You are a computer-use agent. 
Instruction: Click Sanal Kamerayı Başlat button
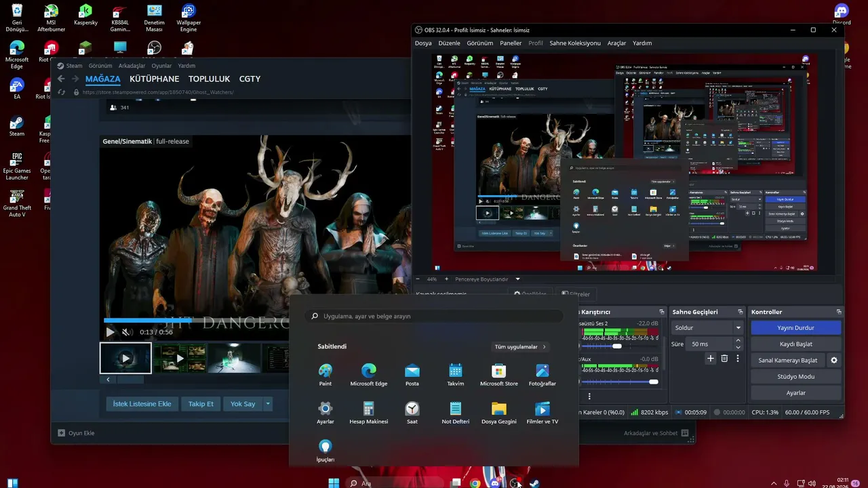pos(788,360)
